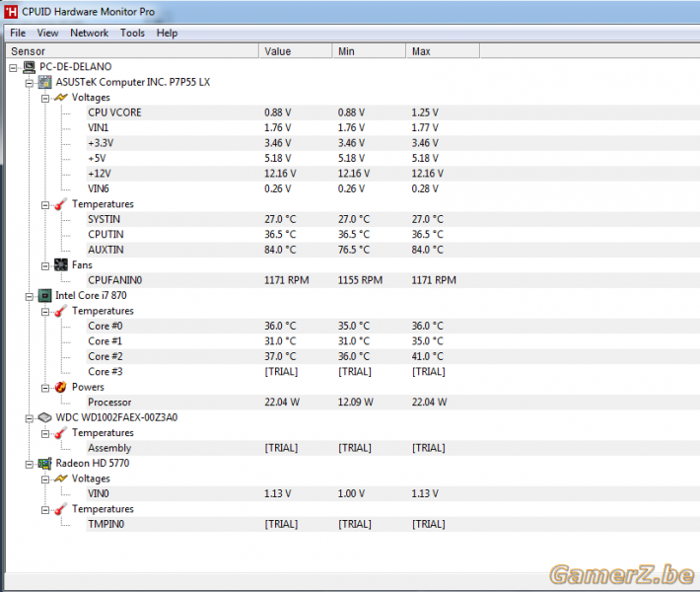Collapse the Intel Core i7 870 node

29,297
